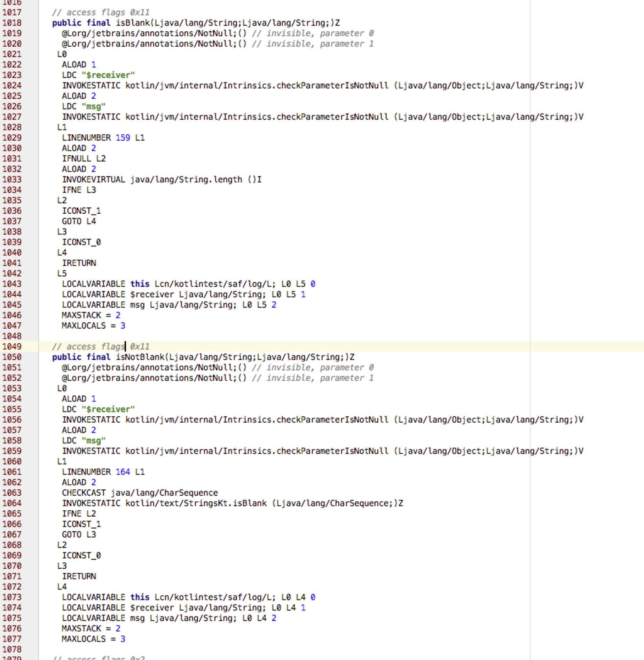644x660 pixels.
Task: Click line number 1018 in the gutter
Action: [12, 23]
